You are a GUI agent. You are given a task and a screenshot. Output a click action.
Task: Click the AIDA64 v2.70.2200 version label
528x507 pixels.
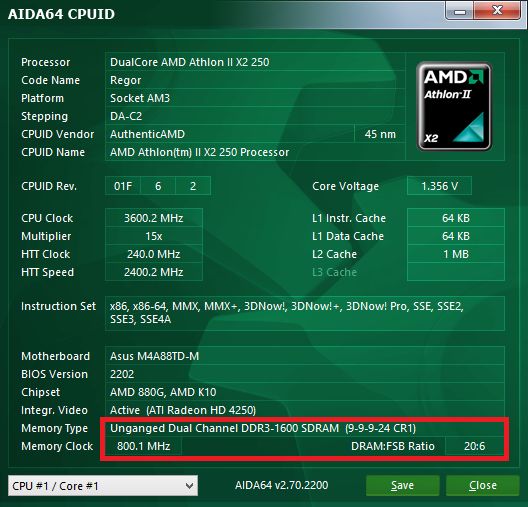pos(282,485)
